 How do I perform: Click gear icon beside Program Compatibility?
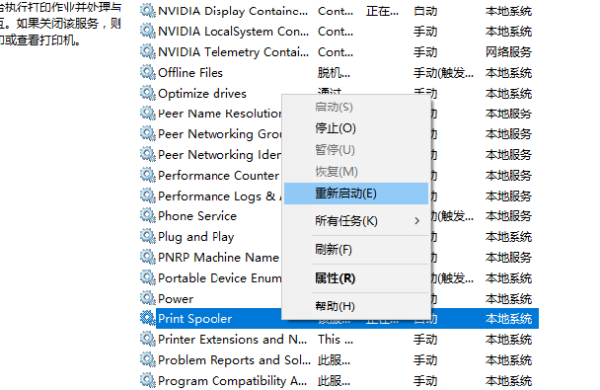pyautogui.click(x=148, y=380)
